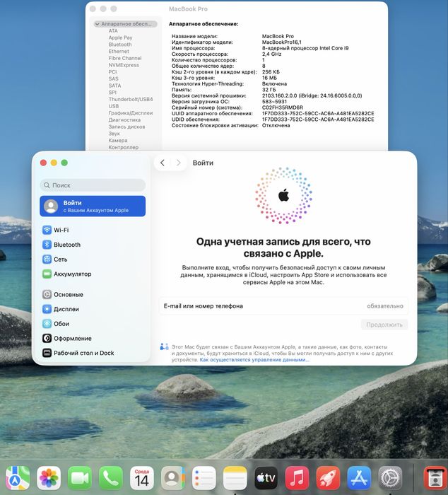The width and height of the screenshot is (448, 495).
Task: Click 8-ядерный процессор Intel Core i9 text
Action: pyautogui.click(x=305, y=48)
